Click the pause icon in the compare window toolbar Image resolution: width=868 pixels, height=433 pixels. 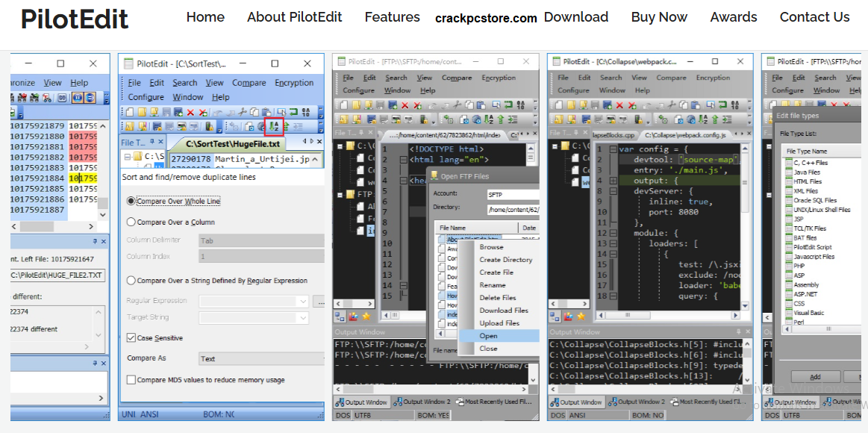pos(78,98)
